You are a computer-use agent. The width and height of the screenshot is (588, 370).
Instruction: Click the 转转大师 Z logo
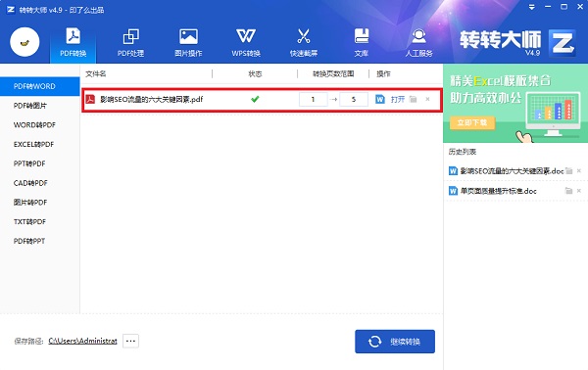tap(563, 43)
